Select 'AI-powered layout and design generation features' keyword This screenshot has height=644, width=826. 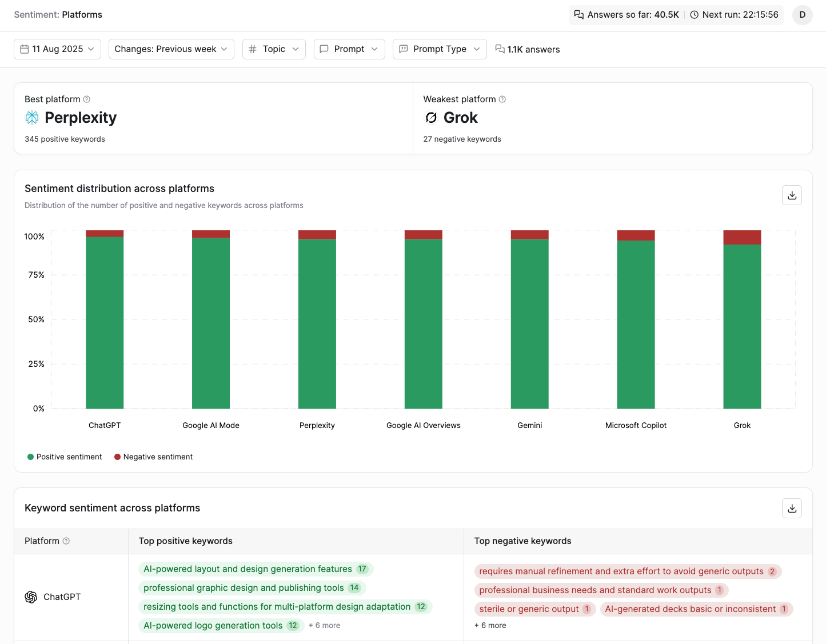[256, 569]
